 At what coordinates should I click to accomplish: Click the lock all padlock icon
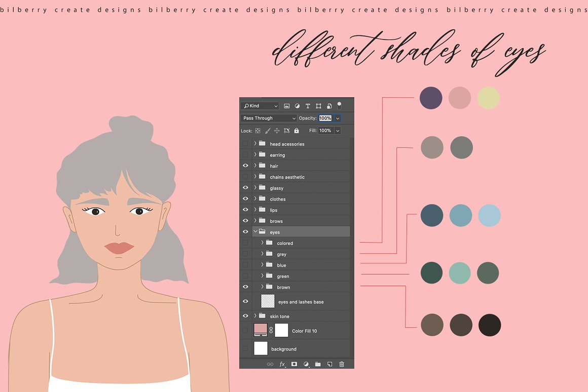297,131
